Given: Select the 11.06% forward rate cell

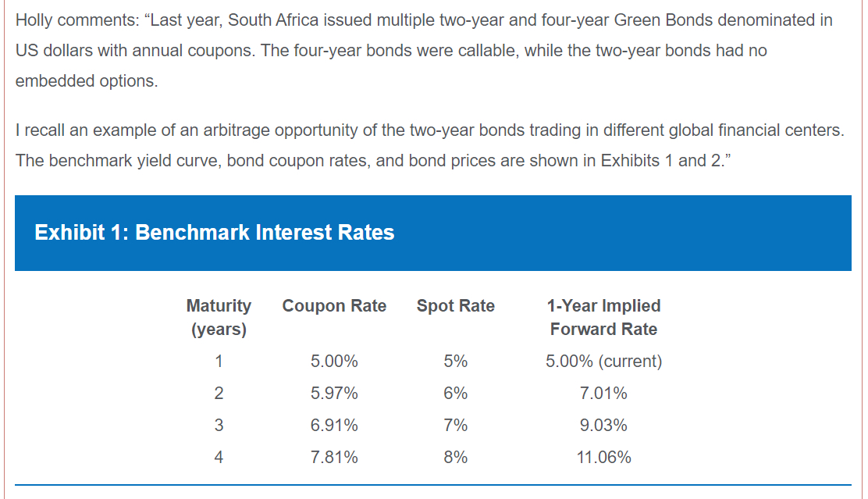Looking at the screenshot, I should (x=603, y=458).
